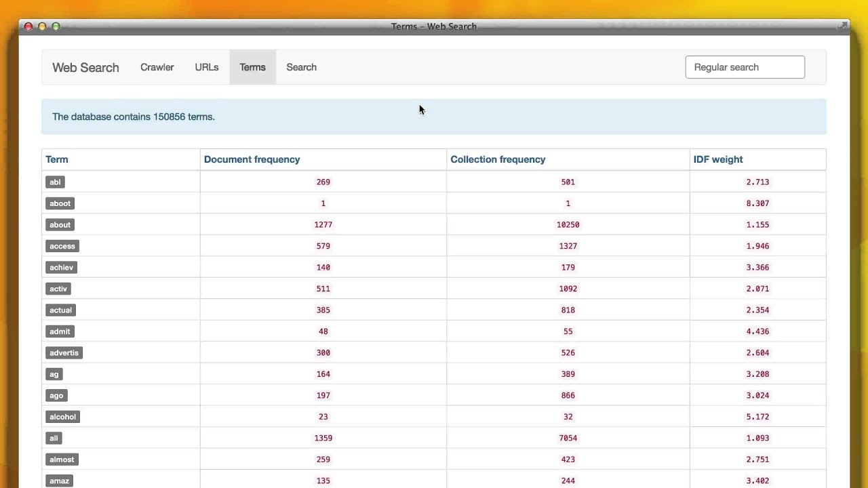Focus the Regular search input field
This screenshot has height=488, width=868.
(745, 67)
